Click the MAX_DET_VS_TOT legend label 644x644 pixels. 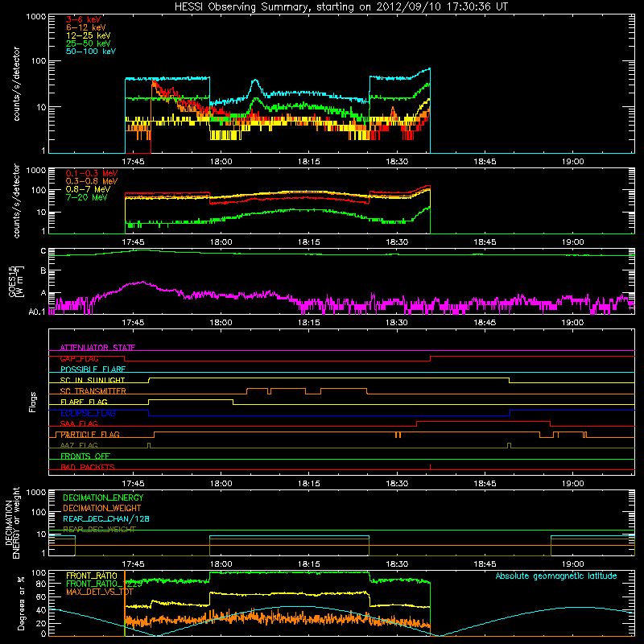coord(99,592)
